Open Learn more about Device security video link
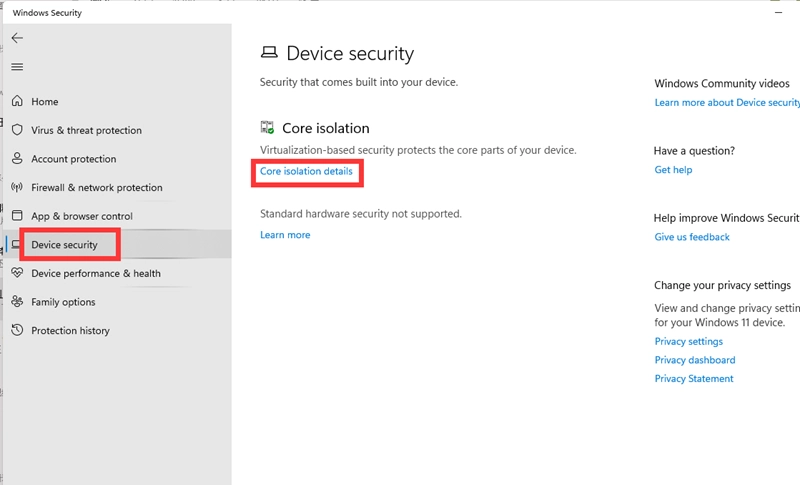 pyautogui.click(x=727, y=103)
